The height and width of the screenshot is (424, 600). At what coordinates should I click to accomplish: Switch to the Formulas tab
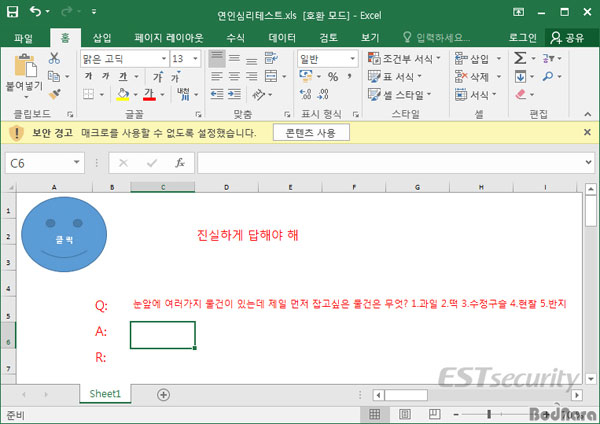235,38
